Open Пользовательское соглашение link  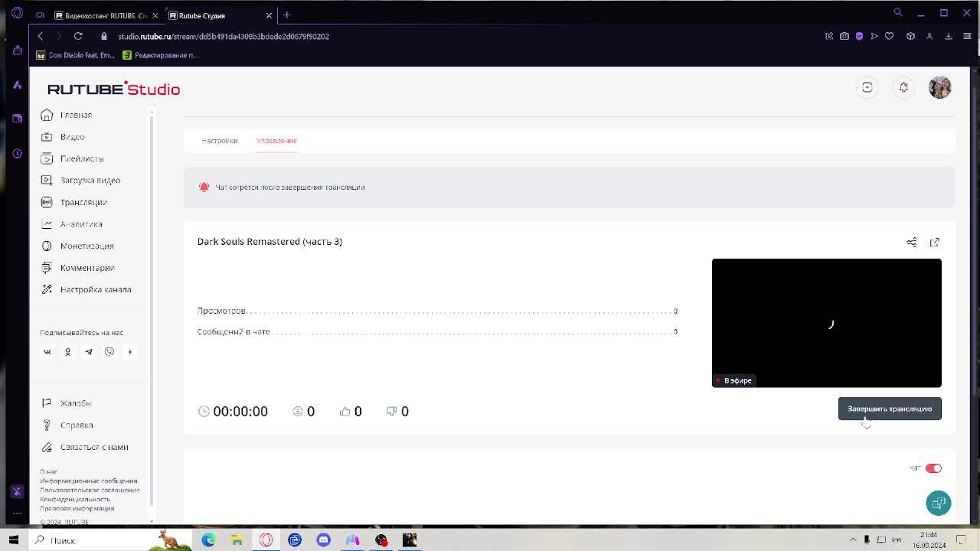tap(90, 490)
